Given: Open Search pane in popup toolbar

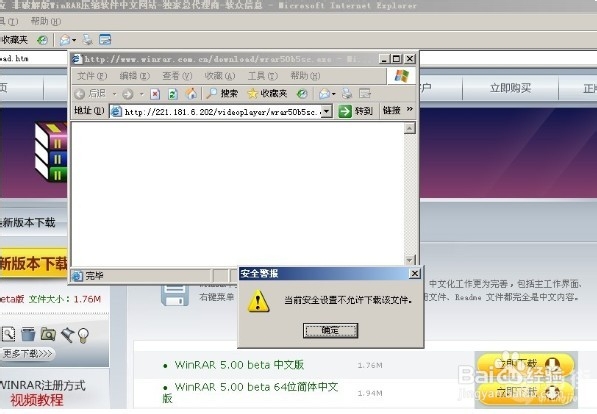Looking at the screenshot, I should coord(222,93).
